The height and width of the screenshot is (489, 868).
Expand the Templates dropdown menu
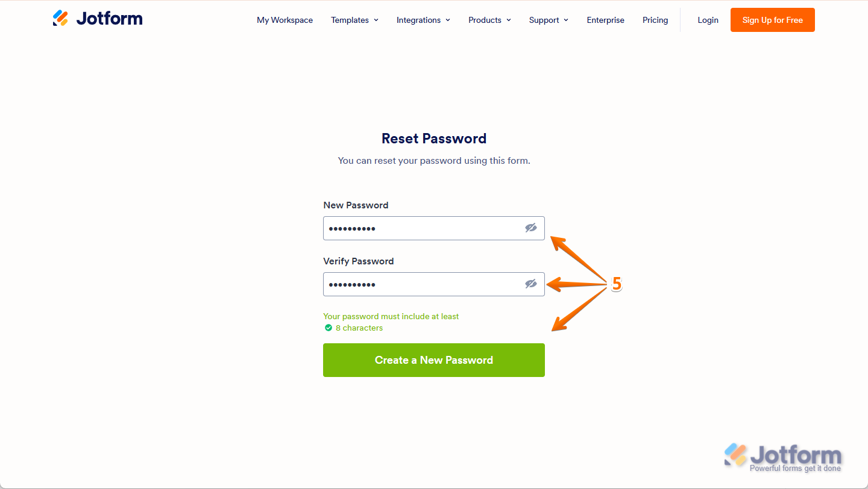point(354,20)
